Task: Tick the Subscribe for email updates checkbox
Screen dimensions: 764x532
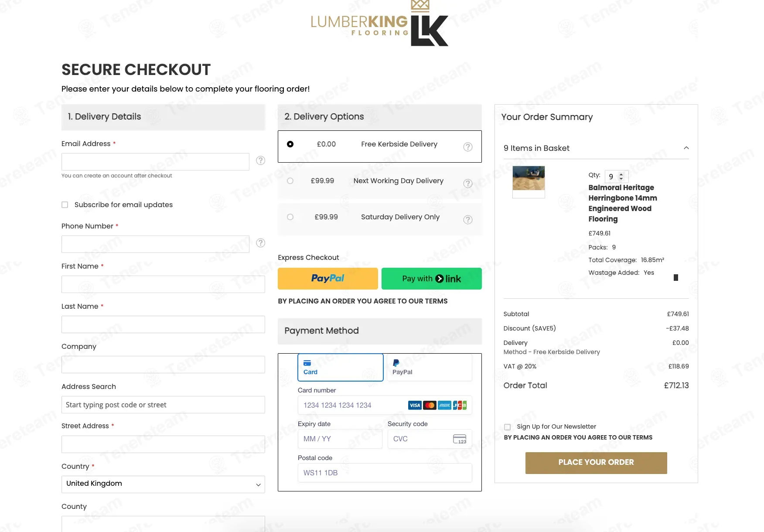Action: [x=65, y=205]
